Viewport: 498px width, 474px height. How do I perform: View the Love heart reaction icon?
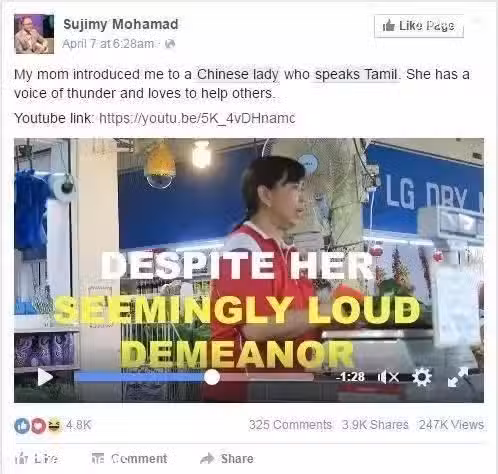tap(38, 426)
